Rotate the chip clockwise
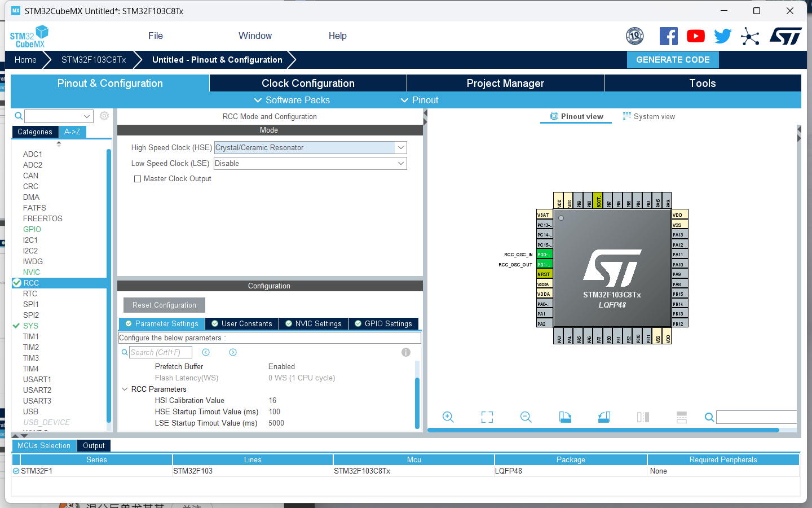The width and height of the screenshot is (812, 508). (x=565, y=417)
